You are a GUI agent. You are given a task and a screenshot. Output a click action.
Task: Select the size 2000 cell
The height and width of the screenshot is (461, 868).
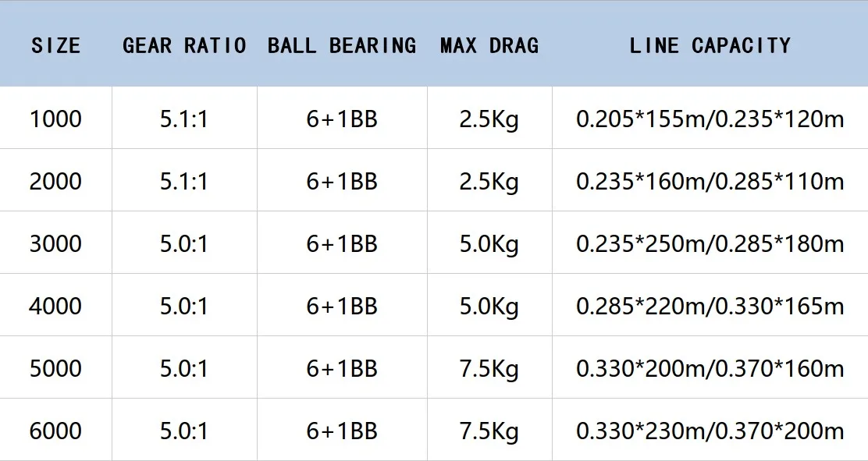pyautogui.click(x=55, y=182)
